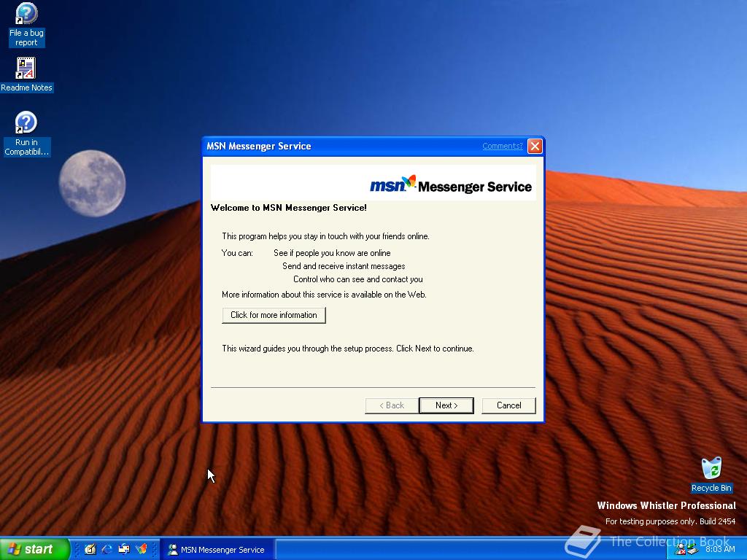Open the File a bug report shortcut
The width and height of the screenshot is (747, 560).
pos(26,25)
